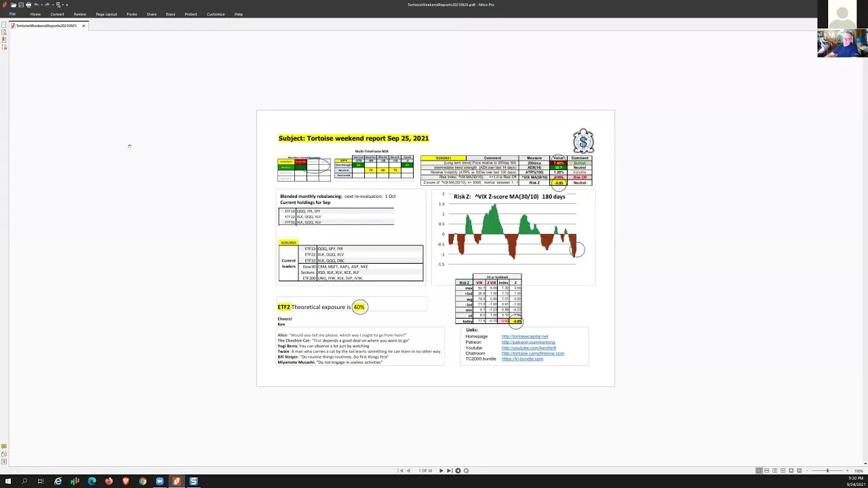Launch Internet Explorer from taskbar

58,481
